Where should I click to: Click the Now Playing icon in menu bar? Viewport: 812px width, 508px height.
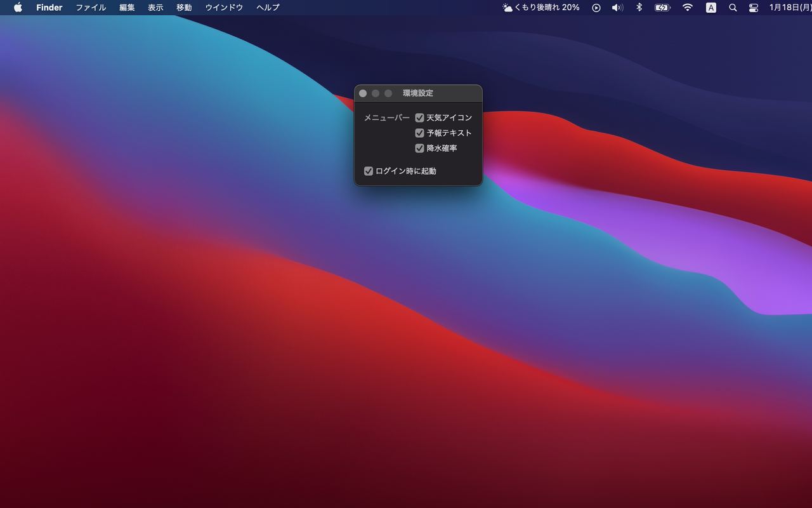(x=596, y=8)
